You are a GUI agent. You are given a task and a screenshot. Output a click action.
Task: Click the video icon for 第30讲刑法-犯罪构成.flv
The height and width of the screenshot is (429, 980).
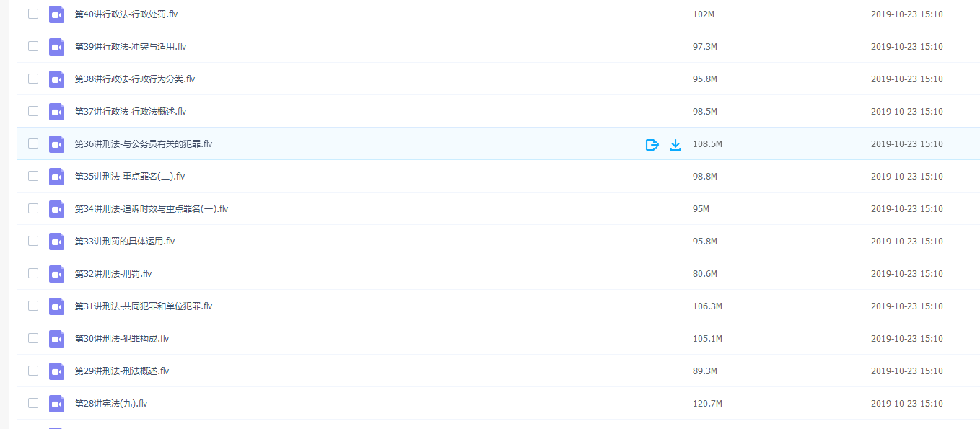[57, 339]
